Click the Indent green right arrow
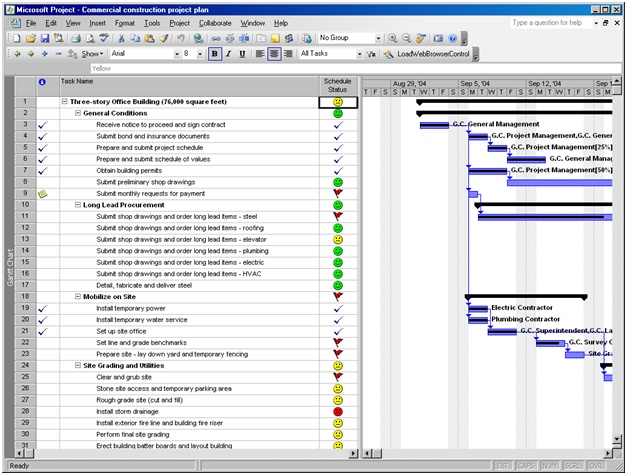 tap(31, 54)
